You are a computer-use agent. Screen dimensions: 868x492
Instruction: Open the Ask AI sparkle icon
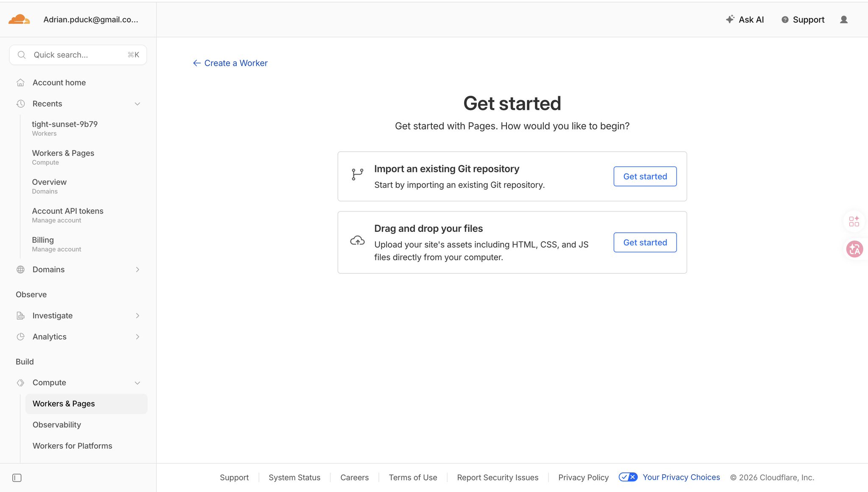(x=730, y=19)
